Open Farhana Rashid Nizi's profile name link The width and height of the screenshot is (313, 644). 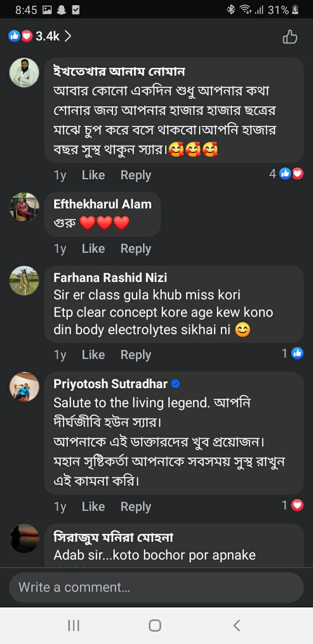click(110, 278)
